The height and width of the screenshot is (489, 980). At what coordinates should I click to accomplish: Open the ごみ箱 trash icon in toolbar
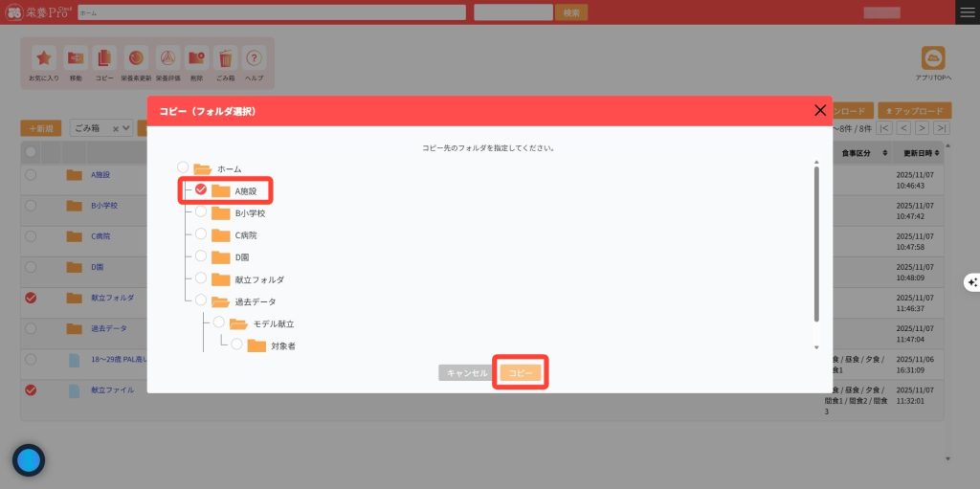pyautogui.click(x=225, y=58)
